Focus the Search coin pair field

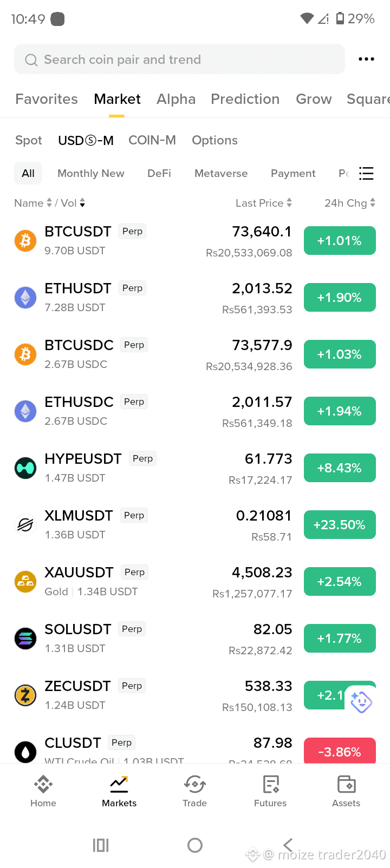(179, 59)
